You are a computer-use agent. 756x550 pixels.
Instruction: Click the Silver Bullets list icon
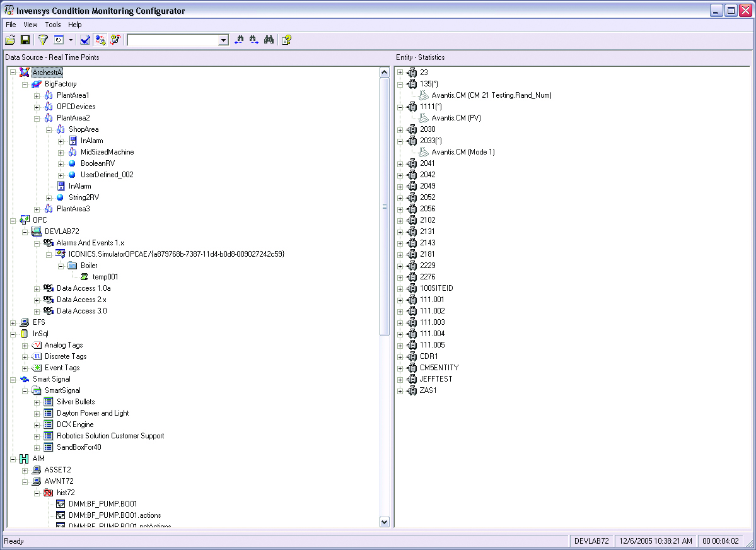[48, 402]
